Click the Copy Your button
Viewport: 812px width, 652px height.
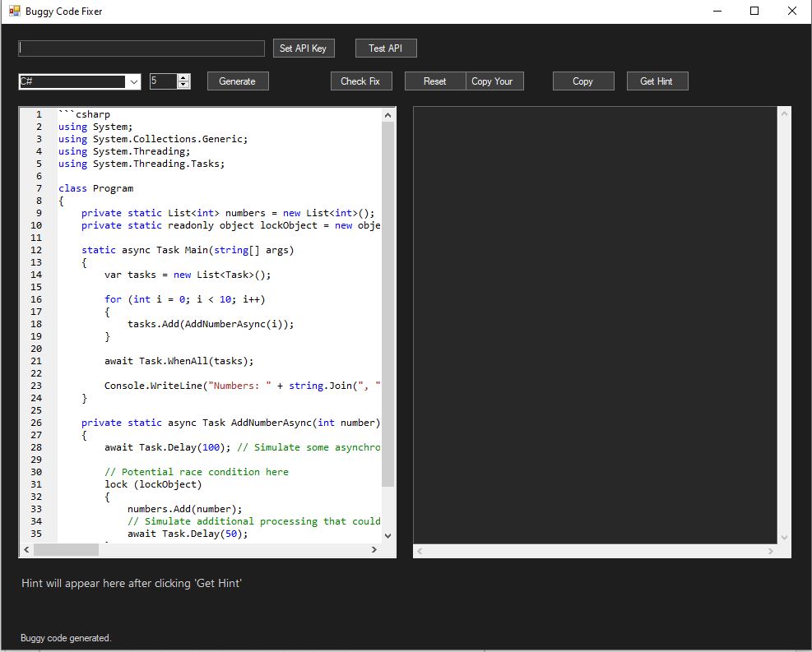[494, 81]
